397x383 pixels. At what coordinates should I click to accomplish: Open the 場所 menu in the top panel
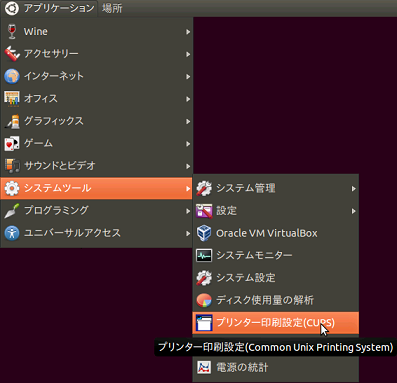112,8
